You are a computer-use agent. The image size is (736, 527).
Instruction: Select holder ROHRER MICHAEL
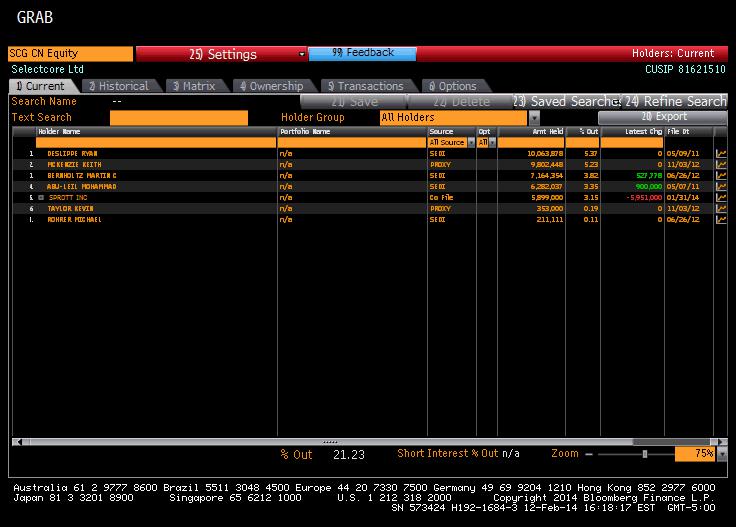(74, 220)
